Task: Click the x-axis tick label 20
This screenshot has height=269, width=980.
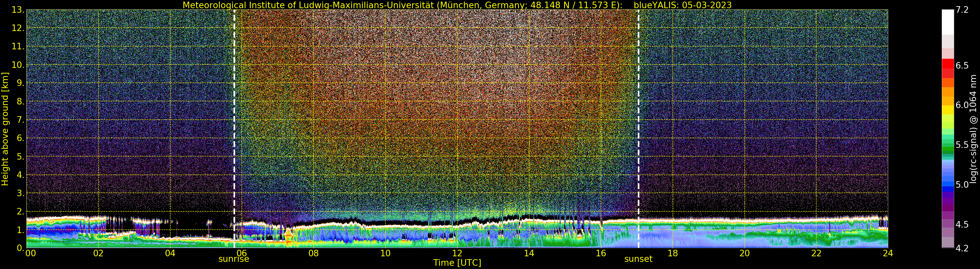Action: [x=744, y=253]
